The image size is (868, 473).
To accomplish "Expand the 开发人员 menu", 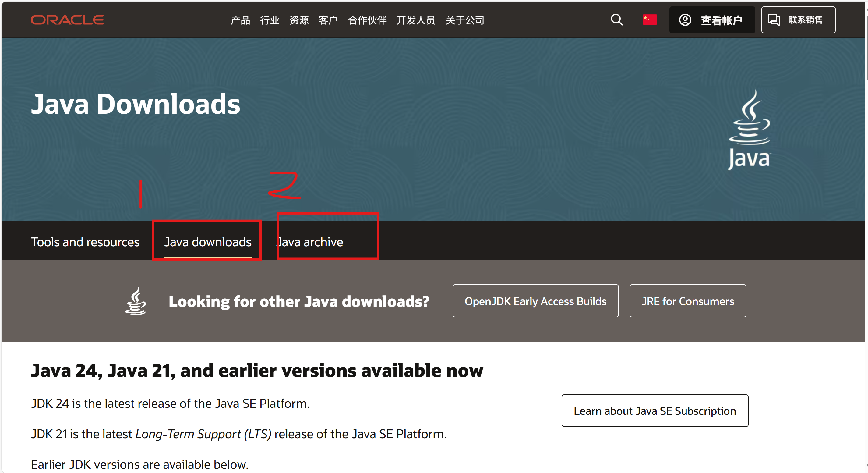I will [415, 20].
